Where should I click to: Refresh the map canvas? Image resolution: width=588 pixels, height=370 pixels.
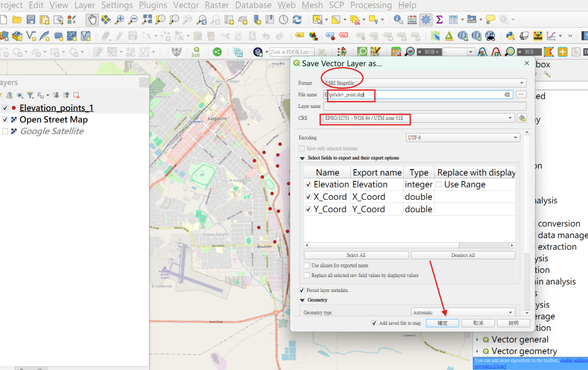click(x=297, y=20)
